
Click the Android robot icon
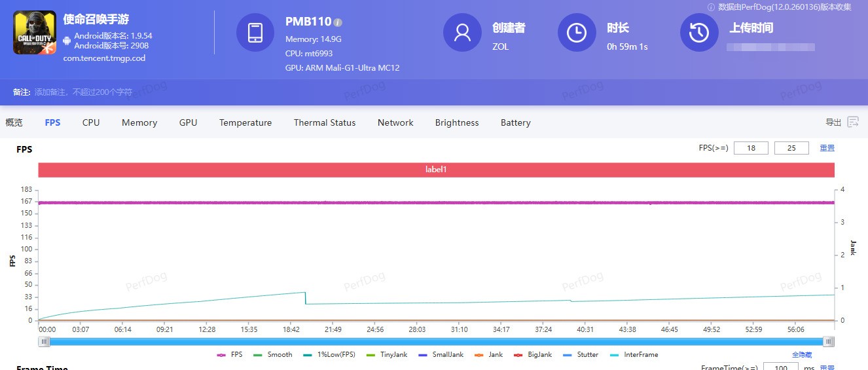(67, 41)
